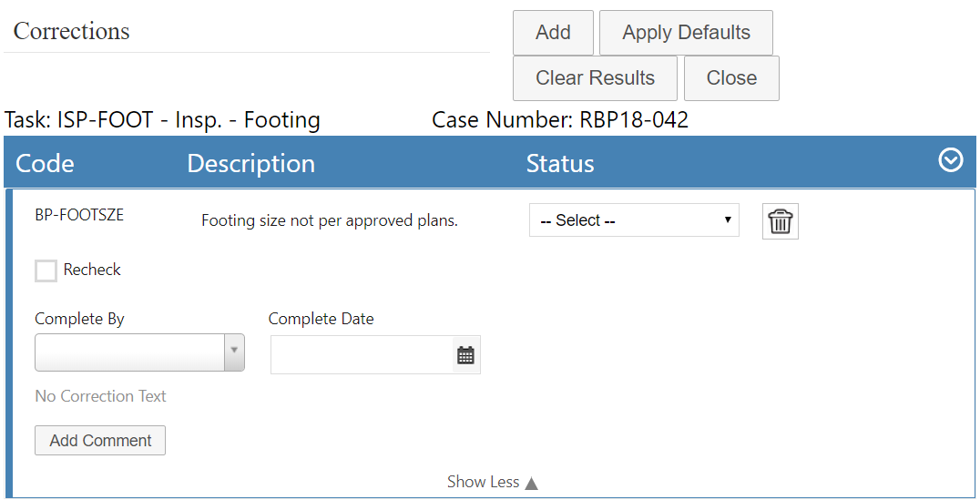
Task: Open the Status Select dropdown
Action: 633,220
